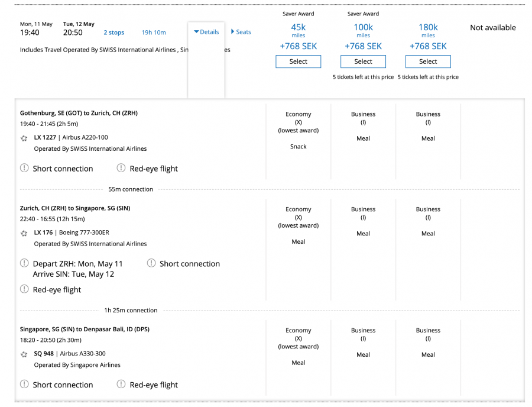Select the 100k miles Saver Award fare
532x407 pixels.
[363, 61]
